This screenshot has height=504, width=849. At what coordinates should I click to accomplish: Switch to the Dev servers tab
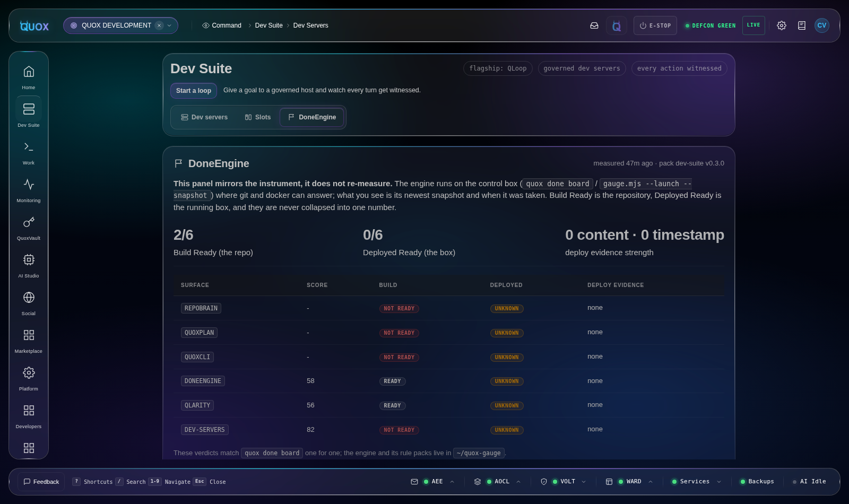(x=204, y=117)
